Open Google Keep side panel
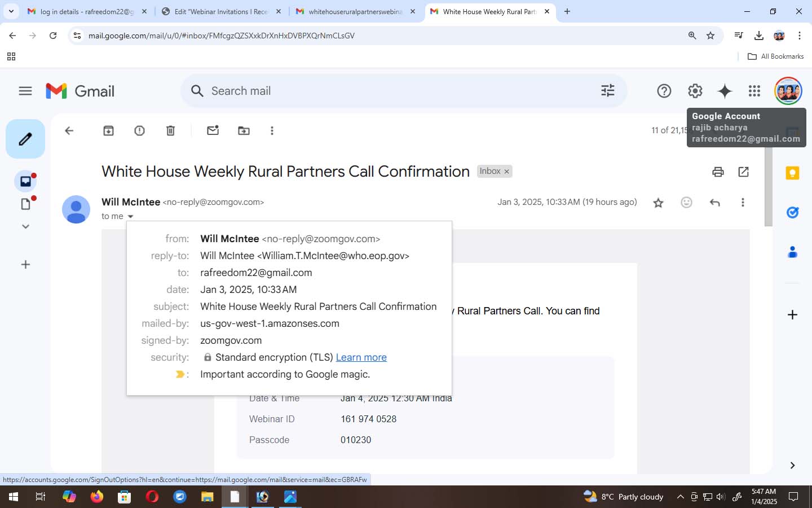Viewport: 812px width, 508px height. tap(792, 173)
